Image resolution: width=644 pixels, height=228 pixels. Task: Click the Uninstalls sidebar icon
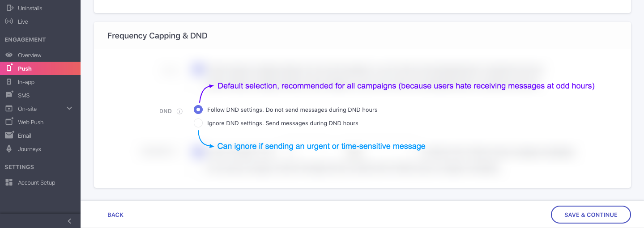pyautogui.click(x=9, y=8)
